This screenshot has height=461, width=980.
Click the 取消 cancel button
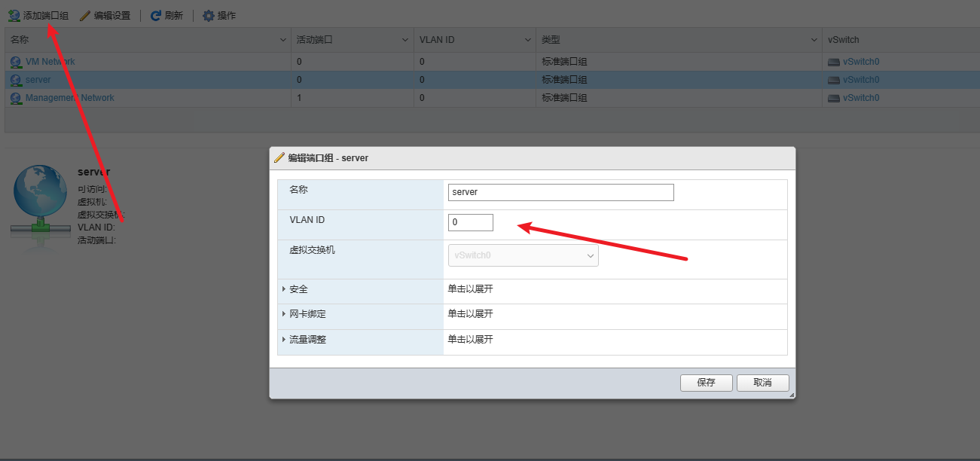[x=762, y=383]
